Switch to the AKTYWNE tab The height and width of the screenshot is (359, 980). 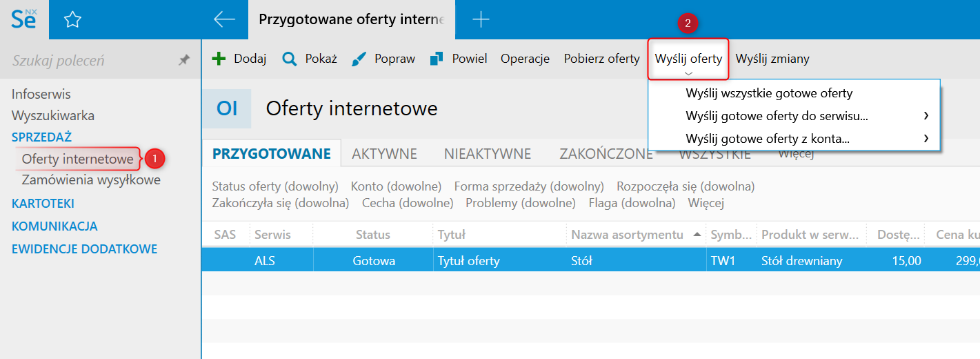click(384, 153)
